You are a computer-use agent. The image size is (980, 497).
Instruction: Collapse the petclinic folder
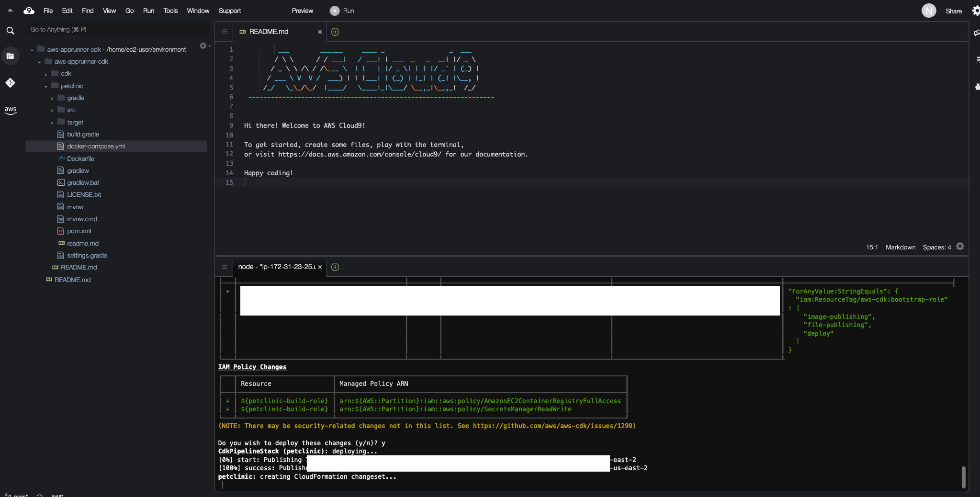45,86
